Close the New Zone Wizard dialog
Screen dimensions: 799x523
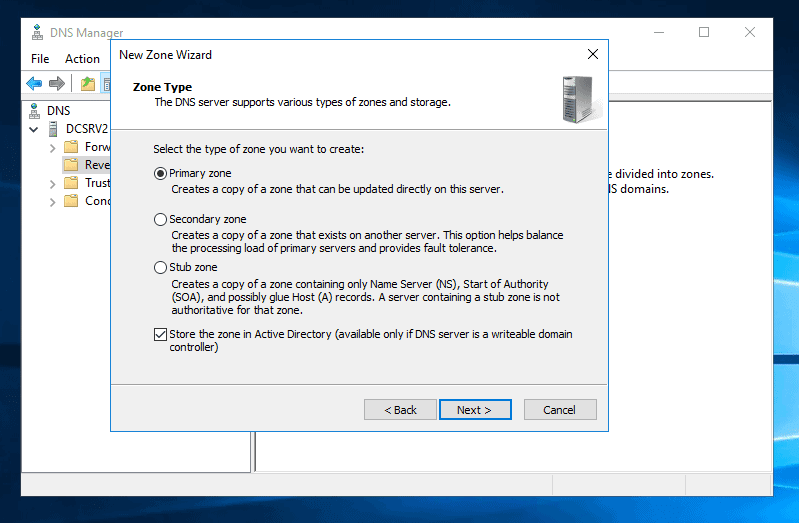click(x=593, y=54)
